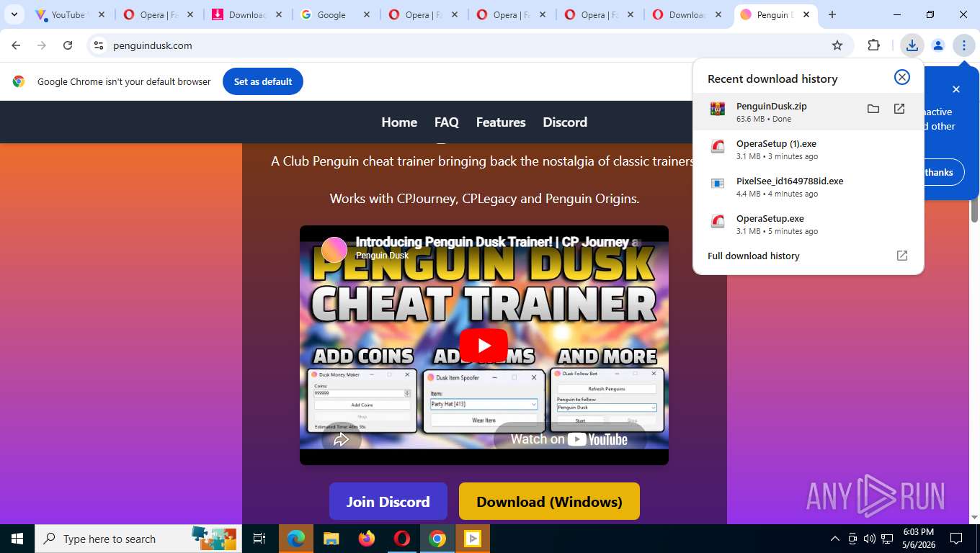This screenshot has height=553, width=980.
Task: Select OperaSetup (1).exe download entry
Action: coord(808,149)
